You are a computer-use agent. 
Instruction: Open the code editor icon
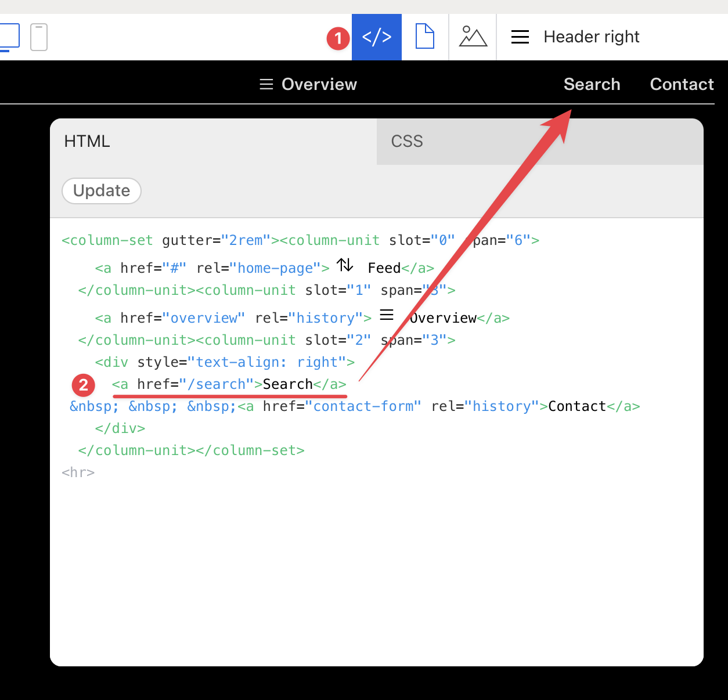(x=376, y=37)
